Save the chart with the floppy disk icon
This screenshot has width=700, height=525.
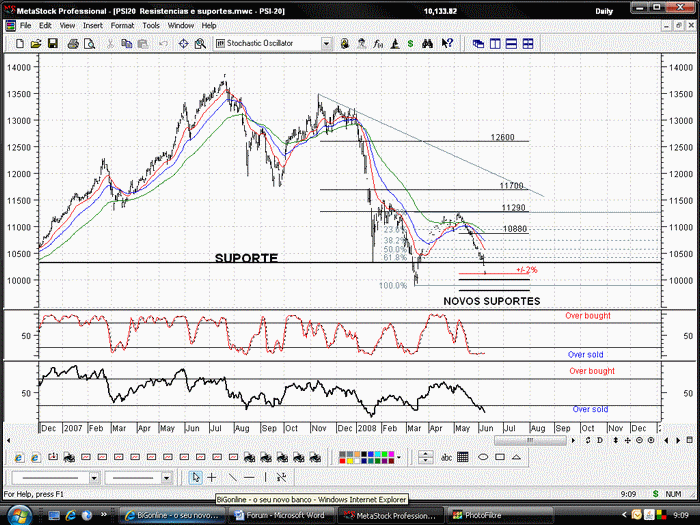click(53, 44)
